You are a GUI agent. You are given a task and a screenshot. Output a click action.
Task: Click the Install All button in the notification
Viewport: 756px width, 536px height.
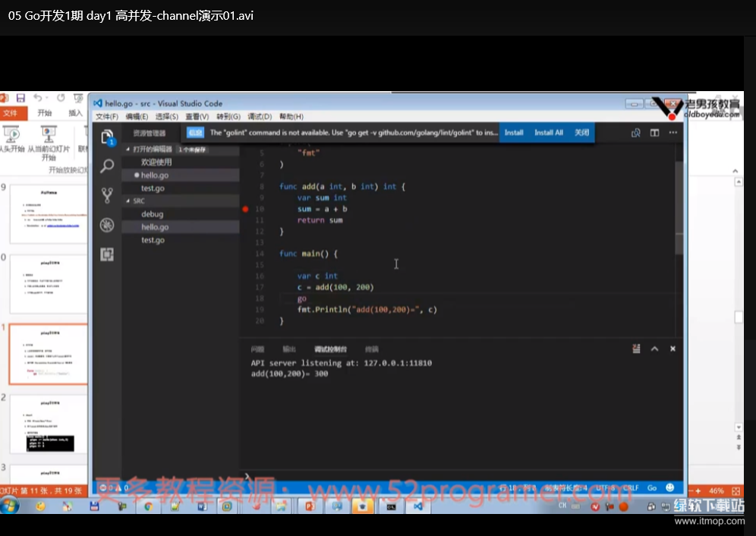(549, 133)
